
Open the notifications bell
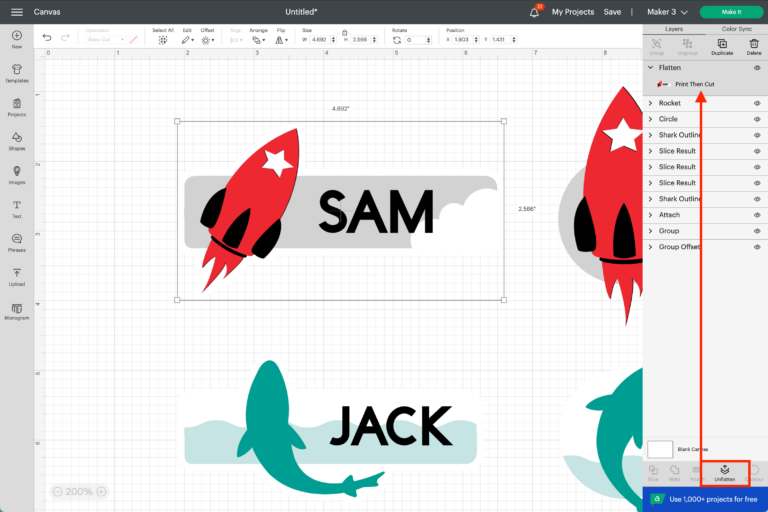point(536,12)
